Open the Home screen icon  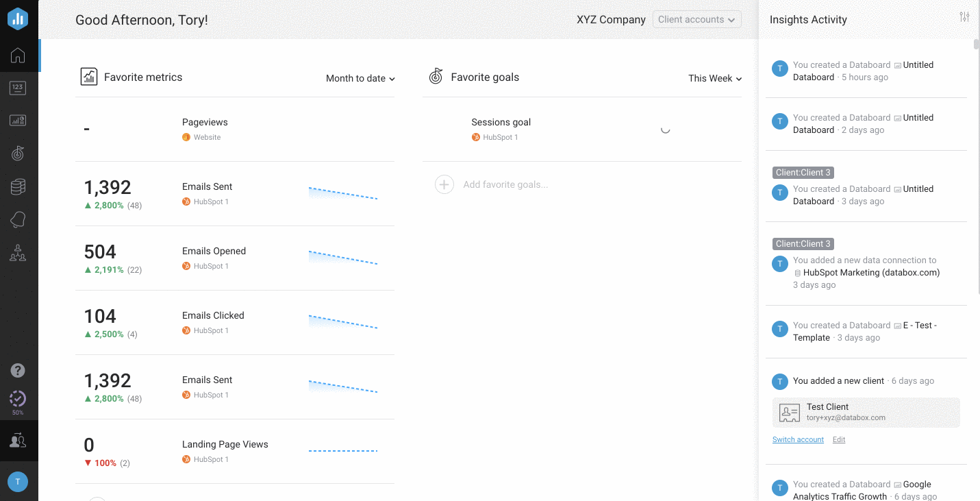(x=18, y=56)
